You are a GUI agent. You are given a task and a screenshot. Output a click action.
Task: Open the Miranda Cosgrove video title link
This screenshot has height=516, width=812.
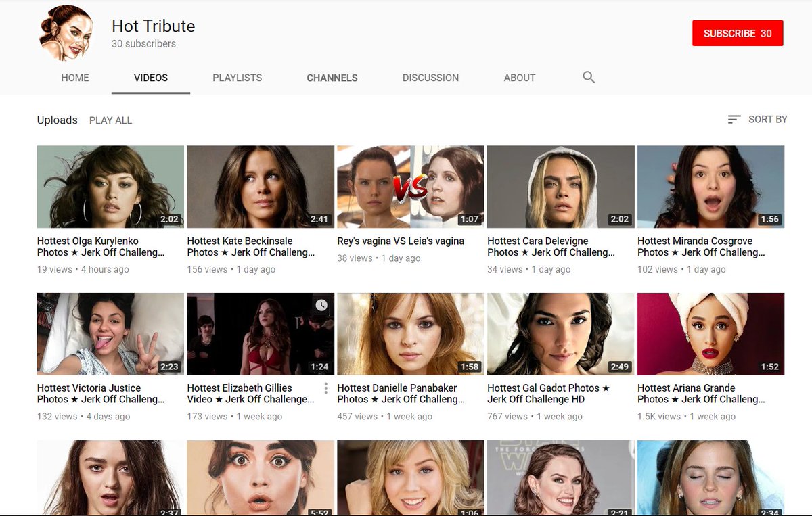[x=701, y=247]
